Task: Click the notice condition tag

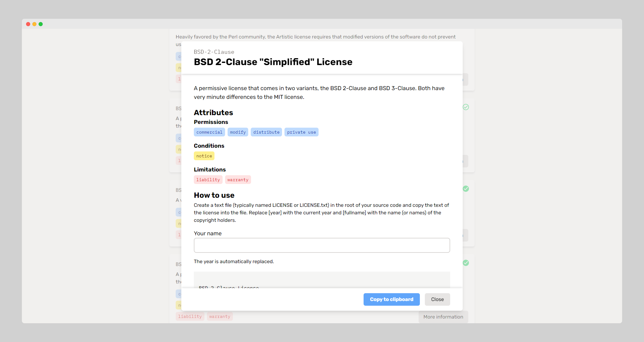Action: pos(204,156)
